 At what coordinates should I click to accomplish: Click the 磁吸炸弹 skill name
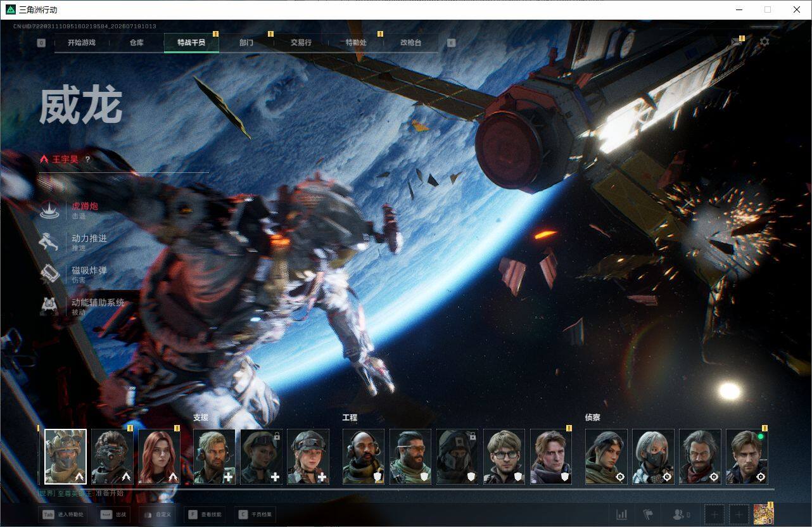(x=89, y=270)
